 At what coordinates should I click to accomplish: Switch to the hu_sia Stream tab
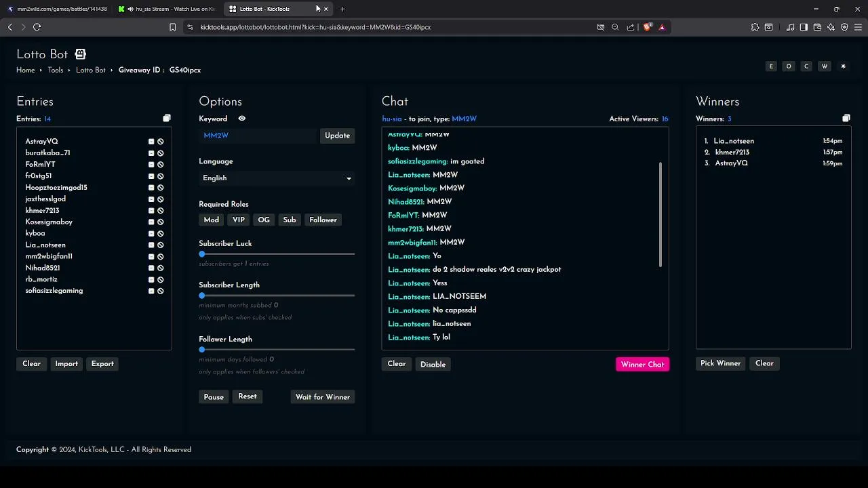tap(167, 9)
